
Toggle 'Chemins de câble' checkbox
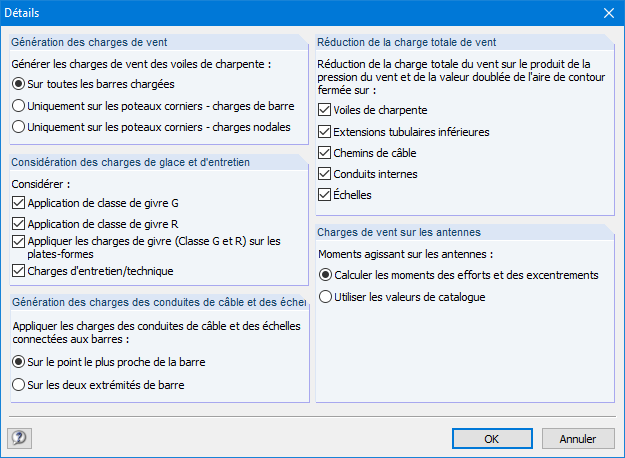[x=324, y=153]
